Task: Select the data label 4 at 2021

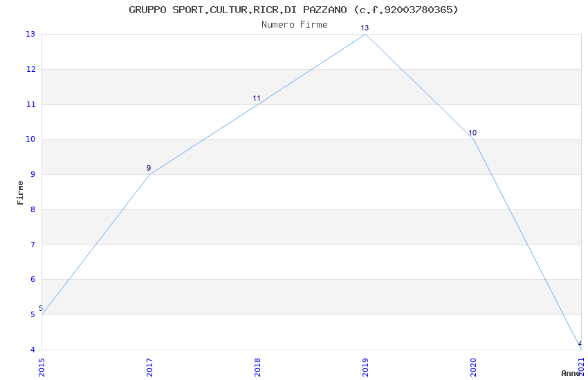Action: point(580,343)
